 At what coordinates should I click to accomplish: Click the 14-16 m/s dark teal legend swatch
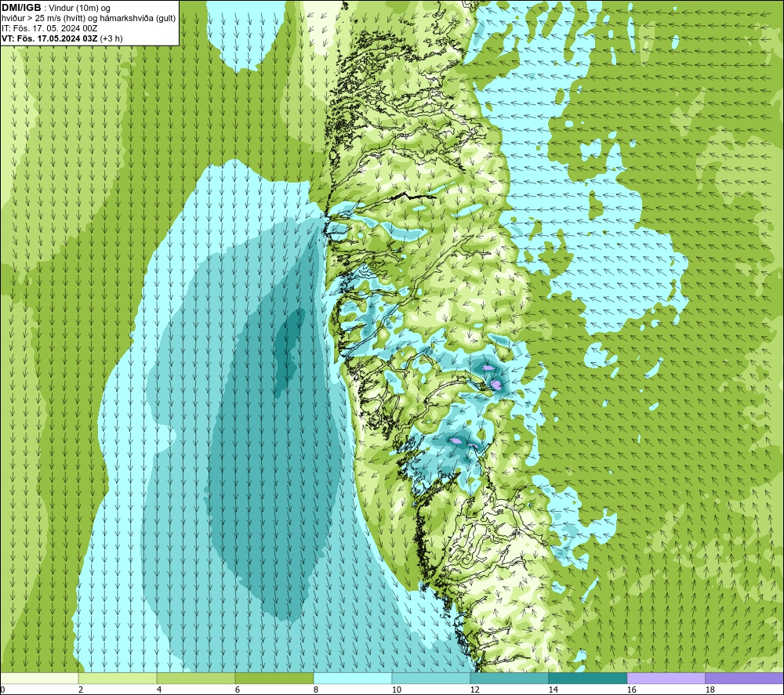(587, 678)
